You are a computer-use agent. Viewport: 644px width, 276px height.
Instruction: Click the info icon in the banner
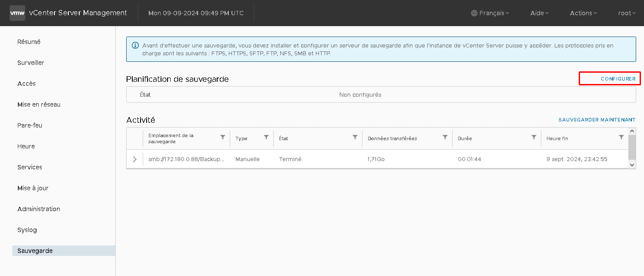click(135, 45)
